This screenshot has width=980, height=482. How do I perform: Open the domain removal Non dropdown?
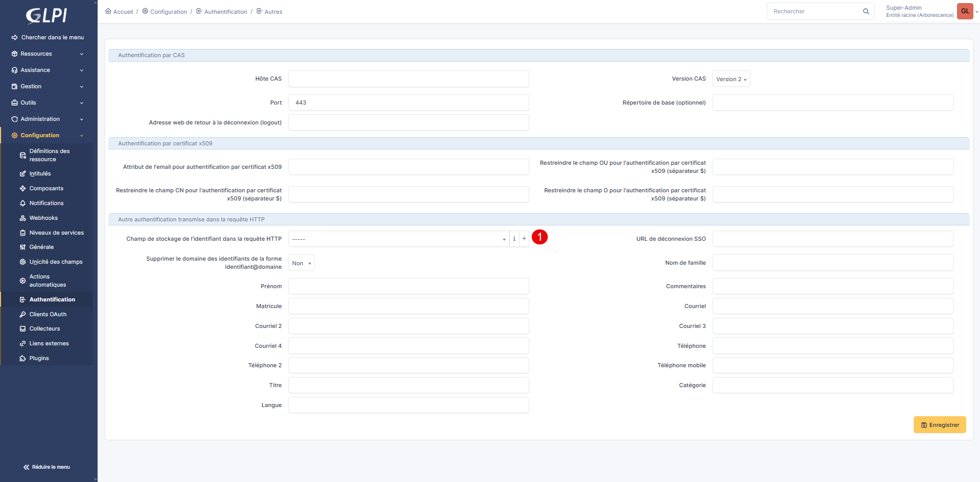[x=301, y=263]
